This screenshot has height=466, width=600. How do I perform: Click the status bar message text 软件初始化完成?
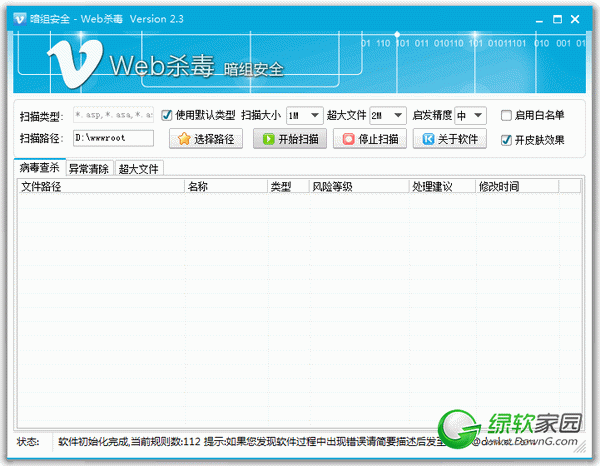coord(94,442)
